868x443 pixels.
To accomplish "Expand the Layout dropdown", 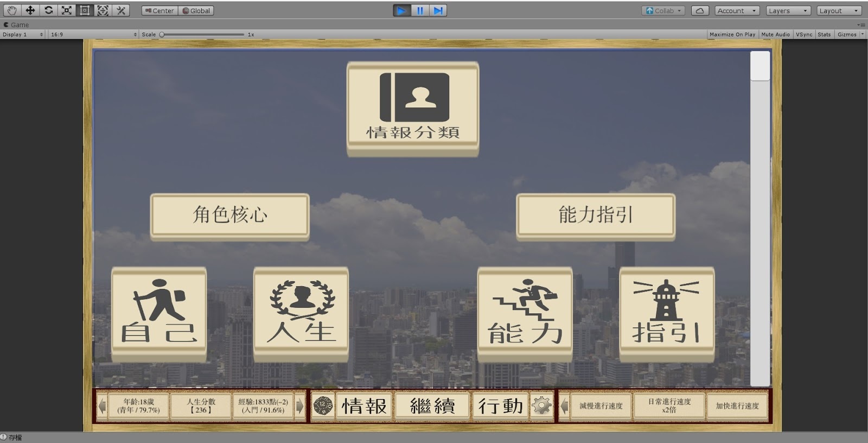I will click(x=839, y=10).
